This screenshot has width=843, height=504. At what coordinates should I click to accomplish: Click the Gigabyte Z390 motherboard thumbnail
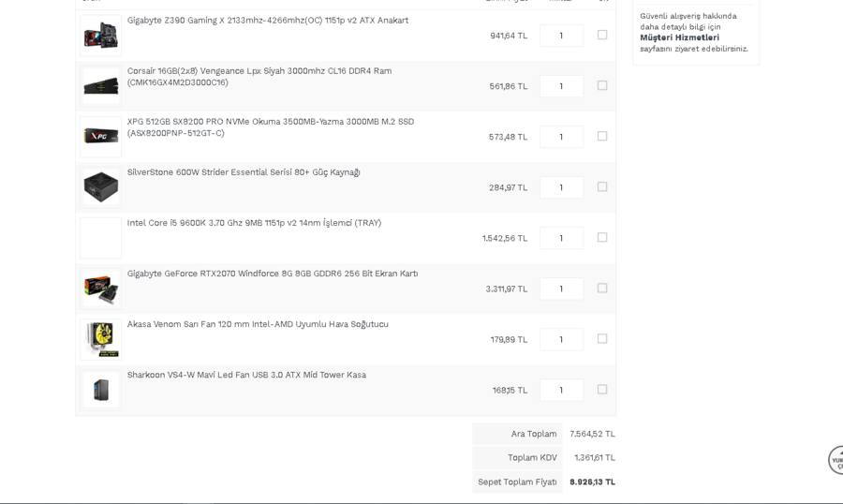click(x=100, y=36)
